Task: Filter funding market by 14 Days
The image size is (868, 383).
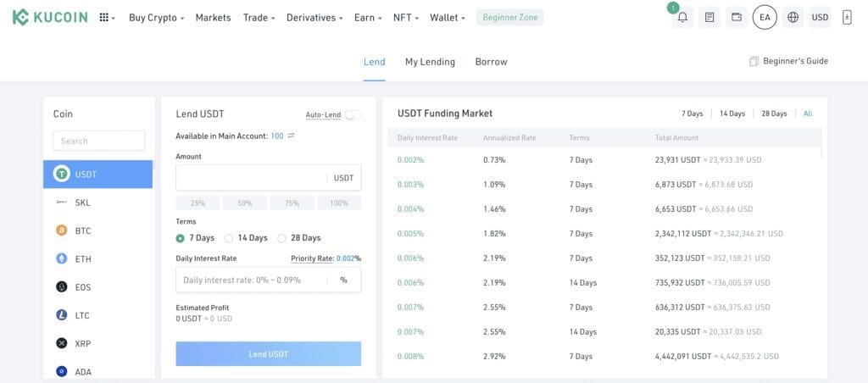Action: (x=732, y=114)
